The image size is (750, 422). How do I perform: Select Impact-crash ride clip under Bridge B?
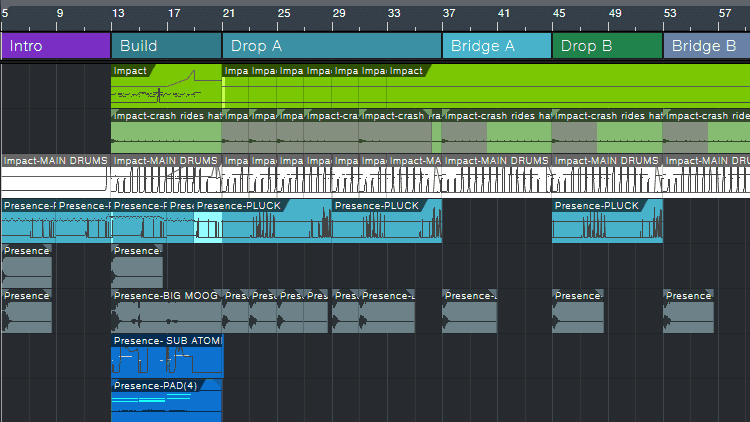point(706,132)
